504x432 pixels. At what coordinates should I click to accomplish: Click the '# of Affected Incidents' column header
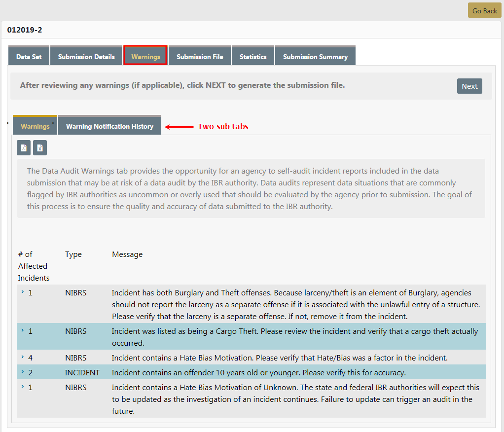click(x=34, y=266)
